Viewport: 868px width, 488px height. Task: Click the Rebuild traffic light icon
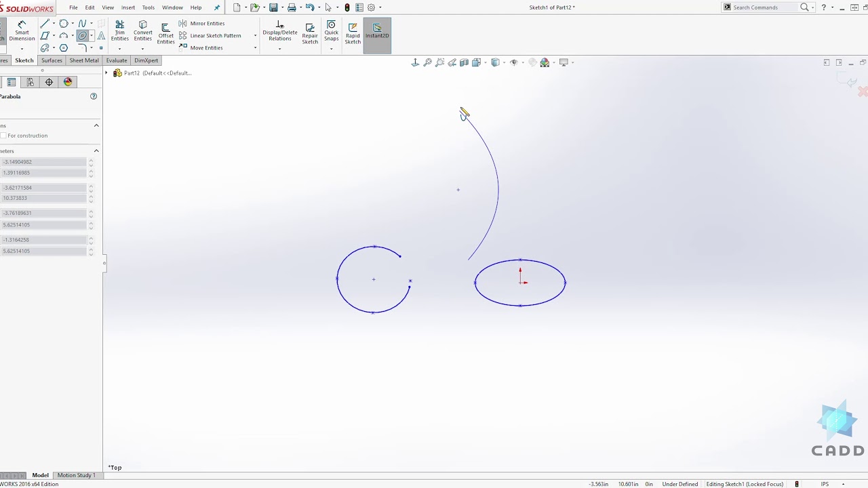click(347, 7)
